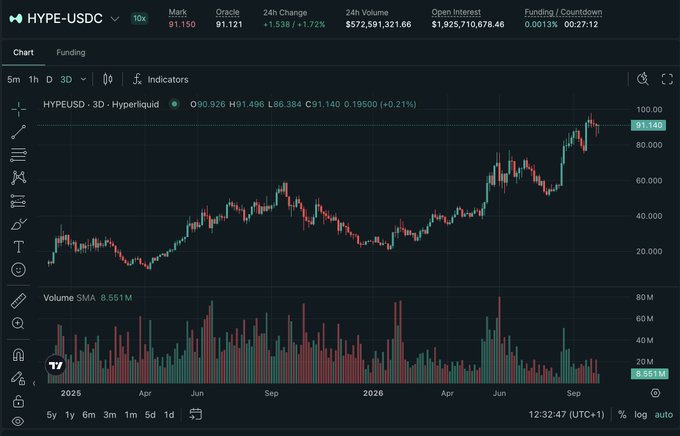680x436 pixels.
Task: Open the Indicators dialog
Action: [x=160, y=79]
